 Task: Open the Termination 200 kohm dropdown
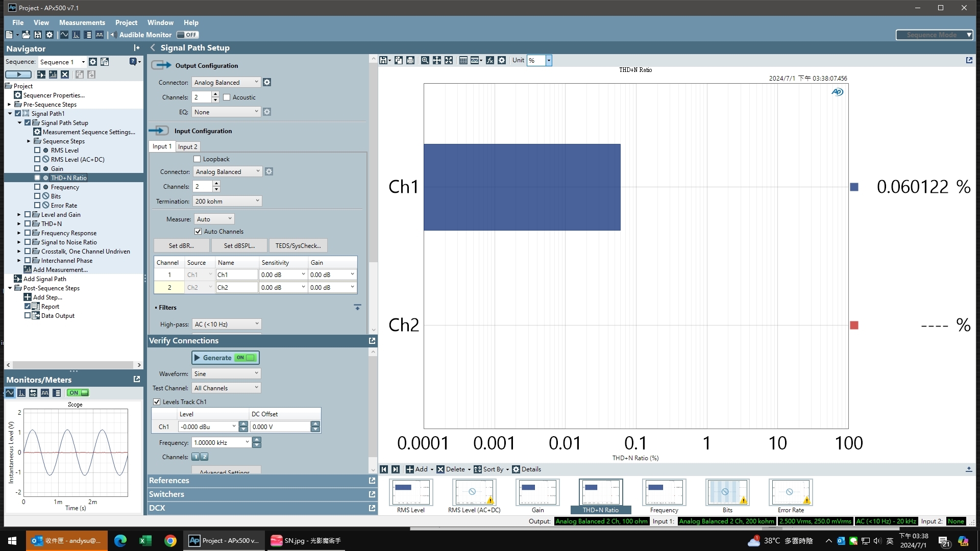click(227, 201)
